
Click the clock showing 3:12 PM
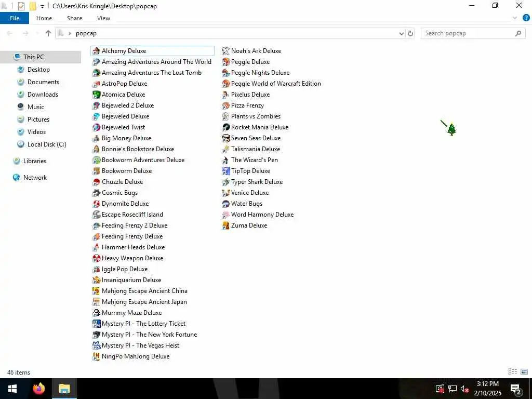tap(487, 384)
